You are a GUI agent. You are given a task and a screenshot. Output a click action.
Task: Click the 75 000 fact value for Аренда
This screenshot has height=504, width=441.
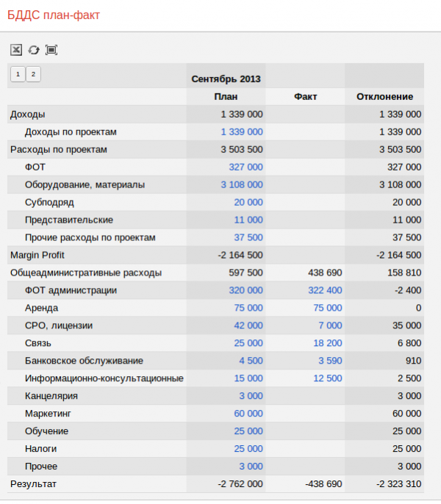click(x=327, y=309)
